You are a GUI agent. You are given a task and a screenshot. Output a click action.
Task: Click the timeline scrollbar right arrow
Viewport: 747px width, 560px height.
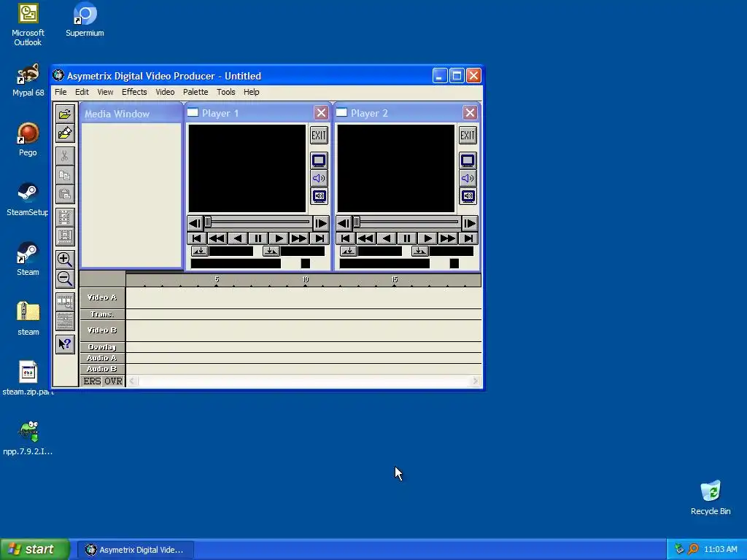pyautogui.click(x=475, y=381)
